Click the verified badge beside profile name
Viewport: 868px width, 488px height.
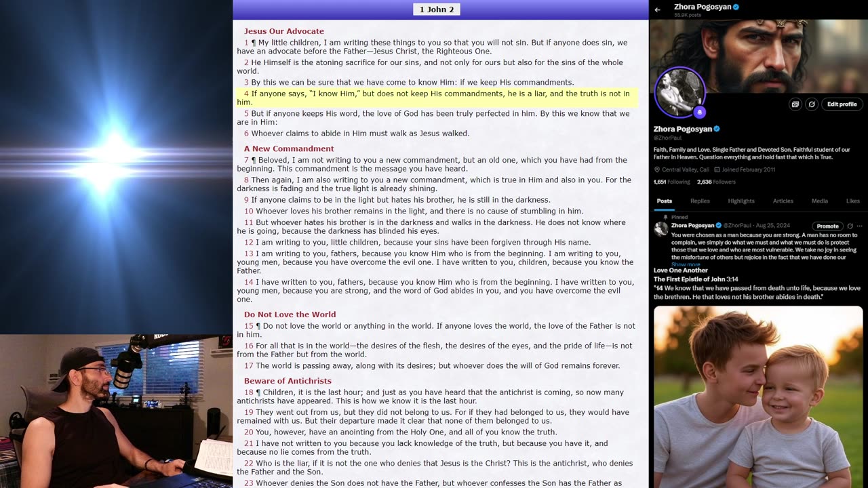pyautogui.click(x=717, y=129)
